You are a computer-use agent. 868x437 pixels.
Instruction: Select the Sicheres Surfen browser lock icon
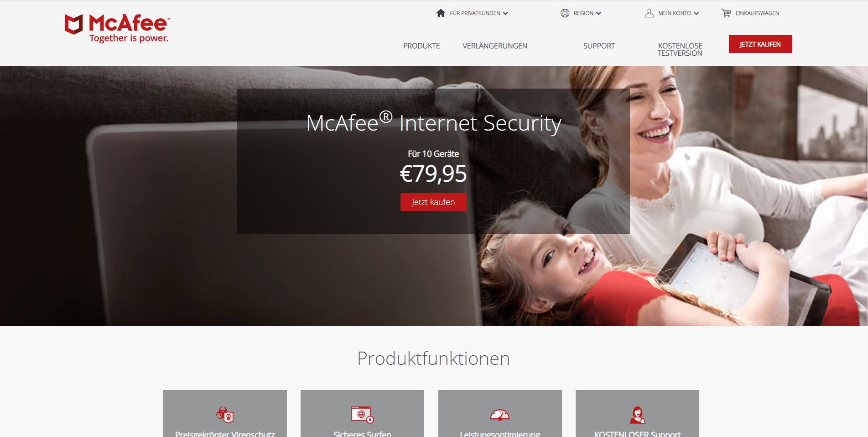click(363, 415)
